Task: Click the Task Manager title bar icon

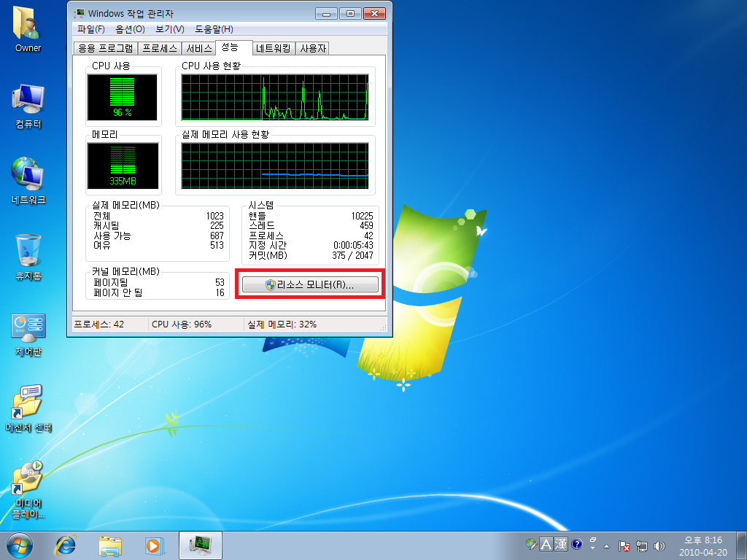Action: (x=79, y=13)
